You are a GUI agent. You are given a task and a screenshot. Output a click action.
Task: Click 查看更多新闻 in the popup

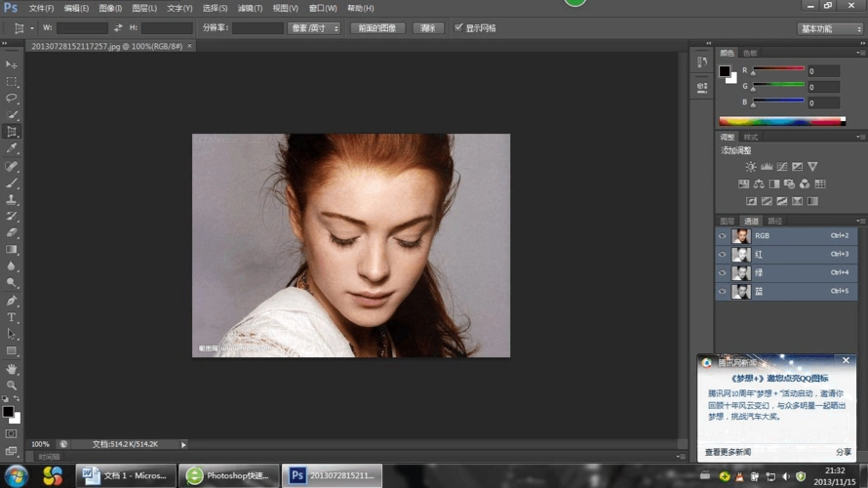[728, 452]
